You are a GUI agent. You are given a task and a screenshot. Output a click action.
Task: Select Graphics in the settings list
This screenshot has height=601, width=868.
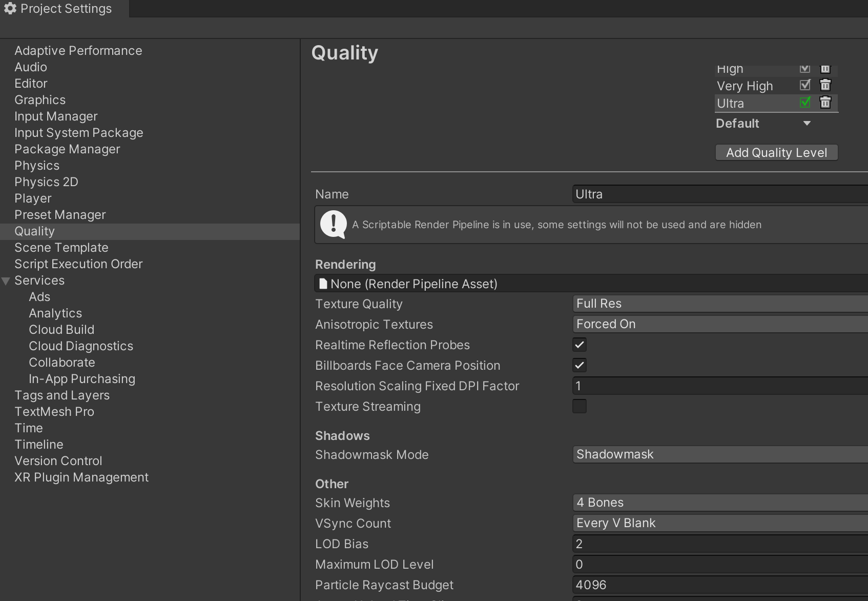click(x=40, y=100)
